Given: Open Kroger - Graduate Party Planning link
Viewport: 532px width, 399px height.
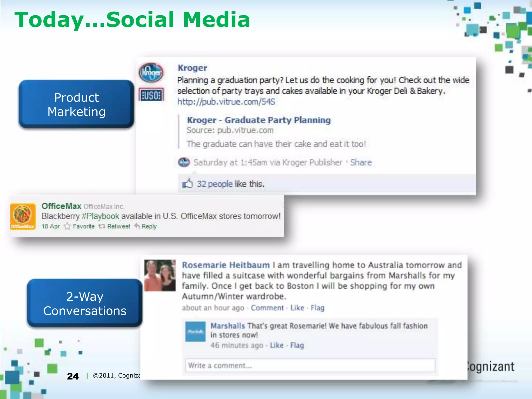Looking at the screenshot, I should (x=259, y=120).
